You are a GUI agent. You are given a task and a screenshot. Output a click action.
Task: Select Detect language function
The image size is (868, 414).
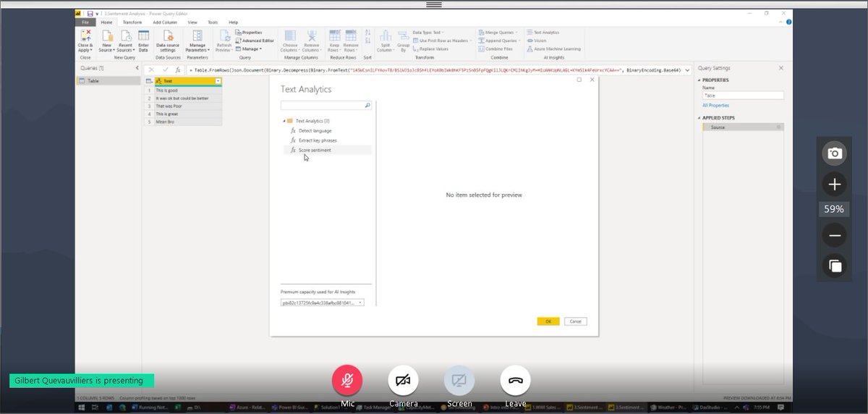tap(315, 130)
